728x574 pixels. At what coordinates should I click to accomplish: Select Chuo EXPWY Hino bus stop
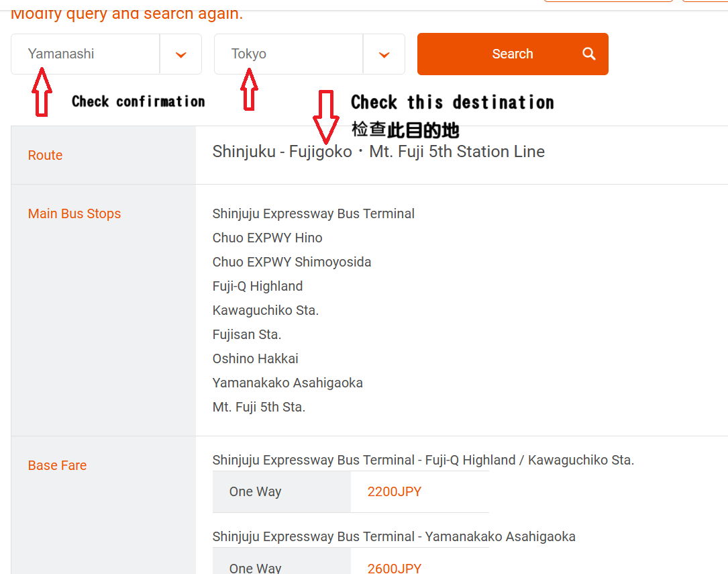click(267, 238)
